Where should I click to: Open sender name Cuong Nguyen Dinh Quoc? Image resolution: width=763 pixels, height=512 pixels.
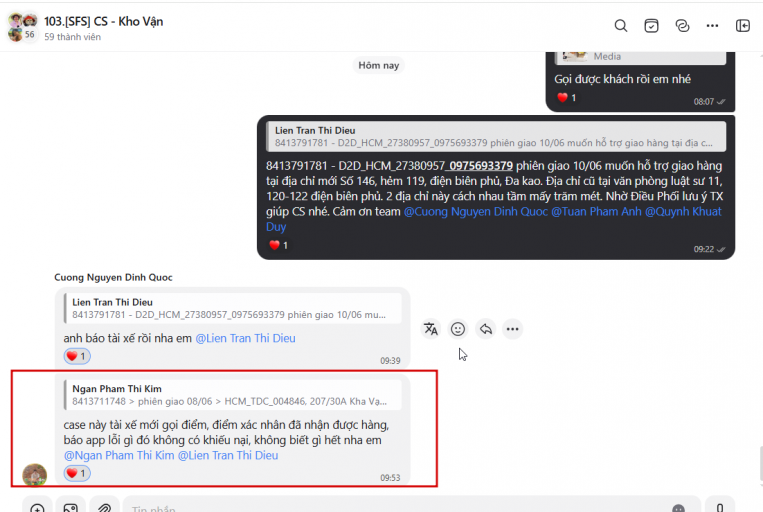(x=113, y=277)
